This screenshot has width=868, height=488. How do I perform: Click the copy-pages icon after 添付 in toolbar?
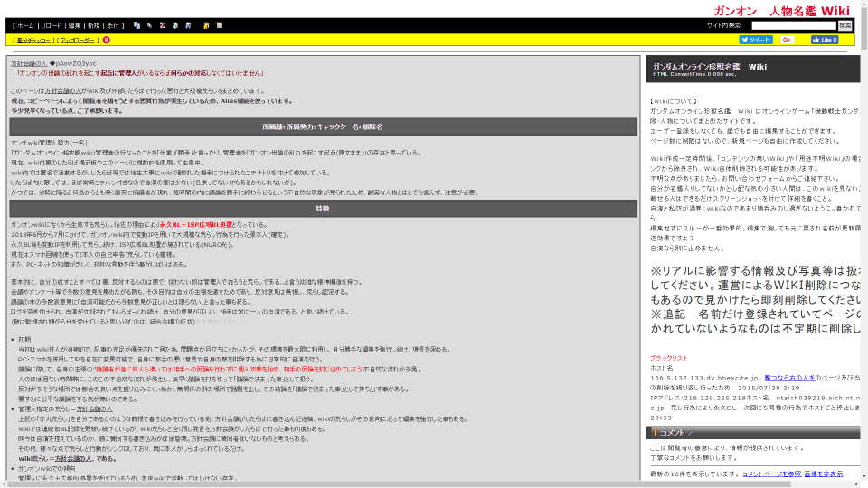(136, 26)
